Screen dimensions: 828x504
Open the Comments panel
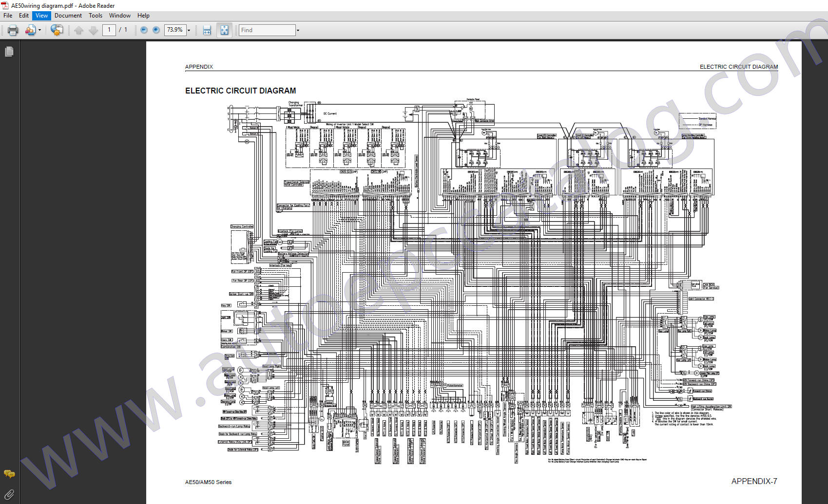tap(9, 474)
